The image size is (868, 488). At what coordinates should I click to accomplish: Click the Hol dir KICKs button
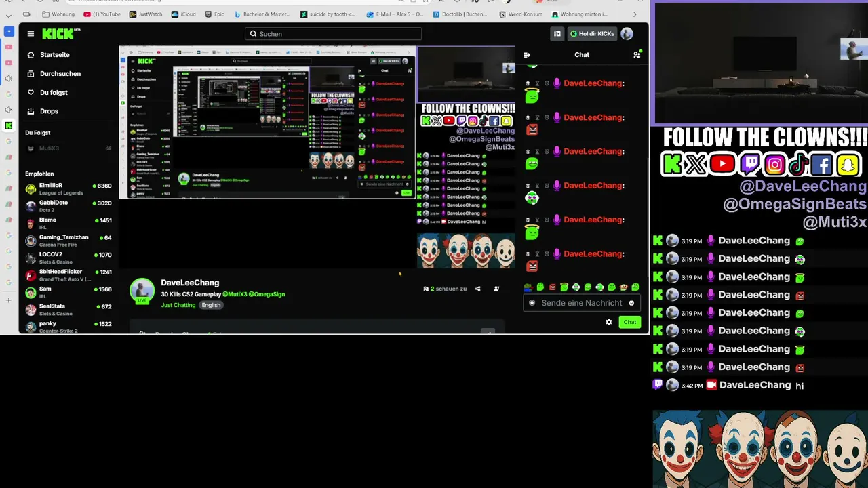tap(592, 34)
